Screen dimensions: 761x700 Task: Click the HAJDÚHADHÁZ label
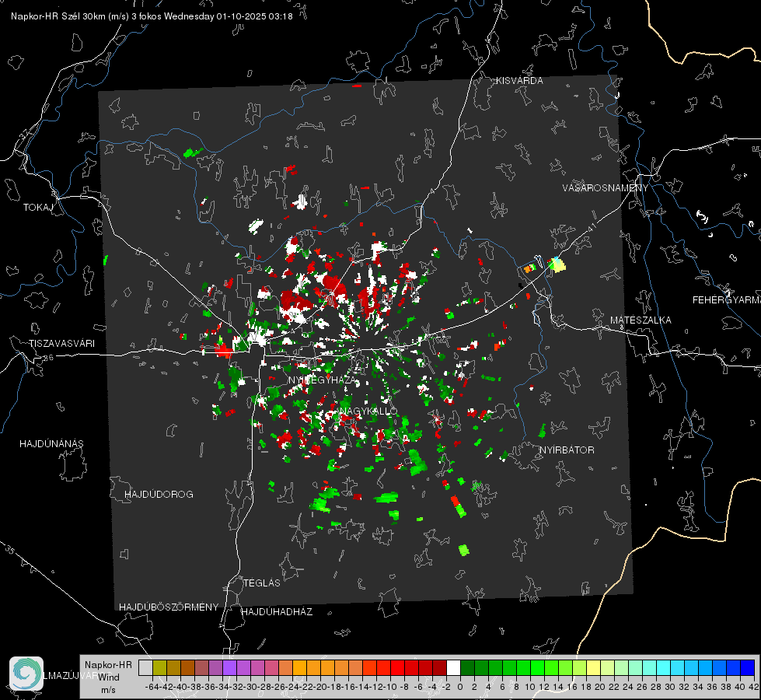tap(277, 612)
